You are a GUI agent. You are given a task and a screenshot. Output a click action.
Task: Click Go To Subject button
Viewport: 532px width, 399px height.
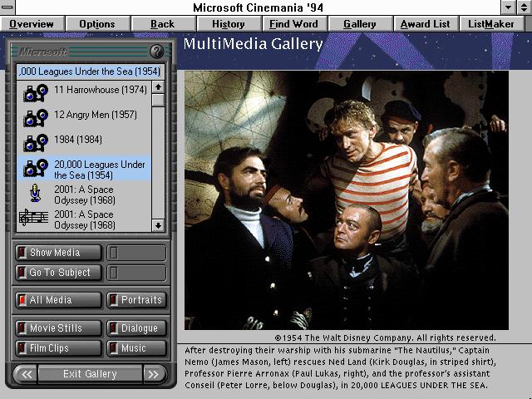pos(58,273)
